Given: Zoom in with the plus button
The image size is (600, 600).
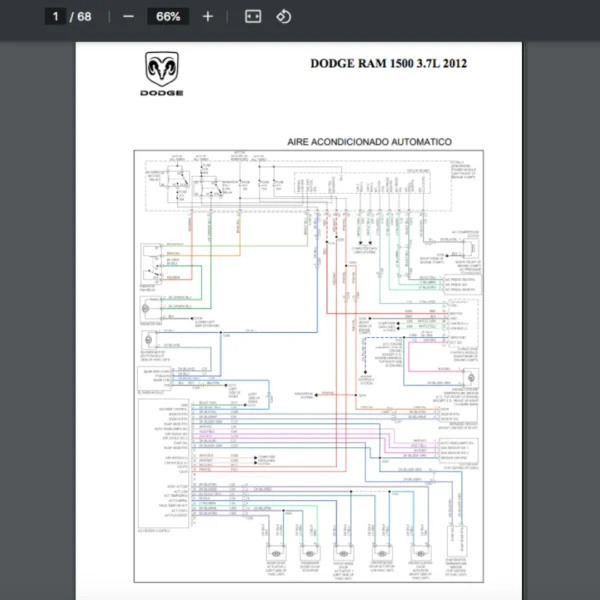Looking at the screenshot, I should pyautogui.click(x=207, y=17).
